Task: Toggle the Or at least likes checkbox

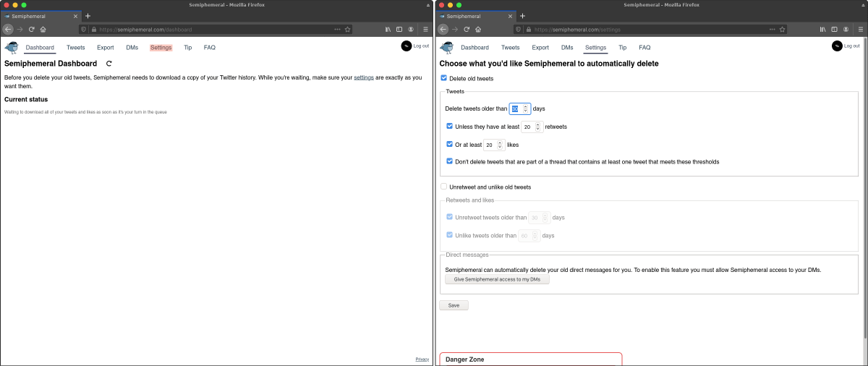Action: [x=450, y=144]
